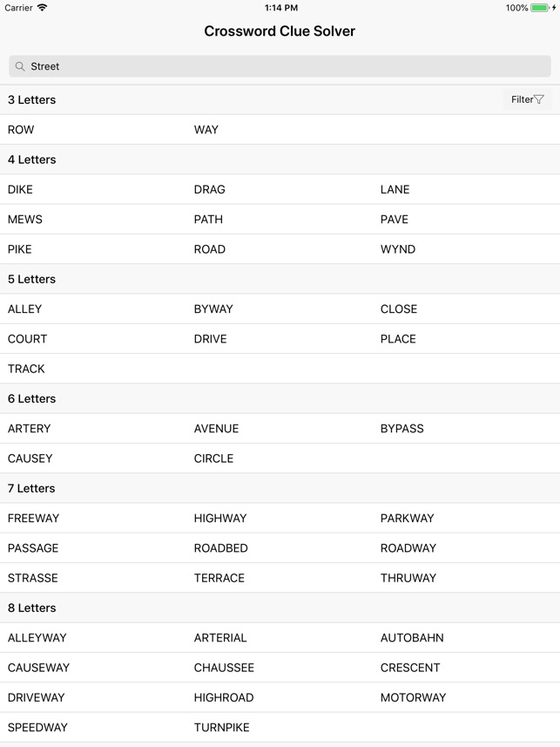Choose the word STRASSE

pos(33,578)
